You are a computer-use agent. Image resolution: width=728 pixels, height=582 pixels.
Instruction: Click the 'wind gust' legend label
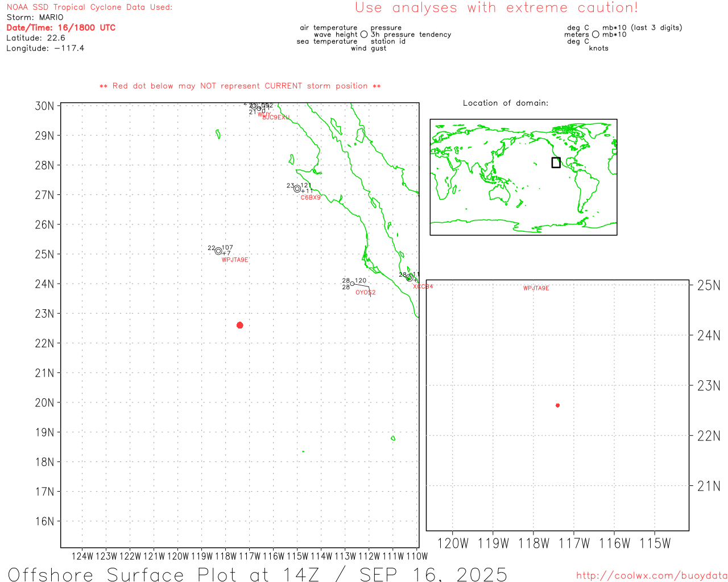pos(369,48)
